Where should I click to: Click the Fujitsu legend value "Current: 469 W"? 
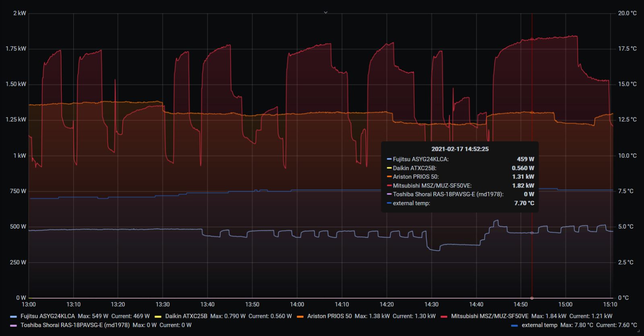tap(130, 316)
